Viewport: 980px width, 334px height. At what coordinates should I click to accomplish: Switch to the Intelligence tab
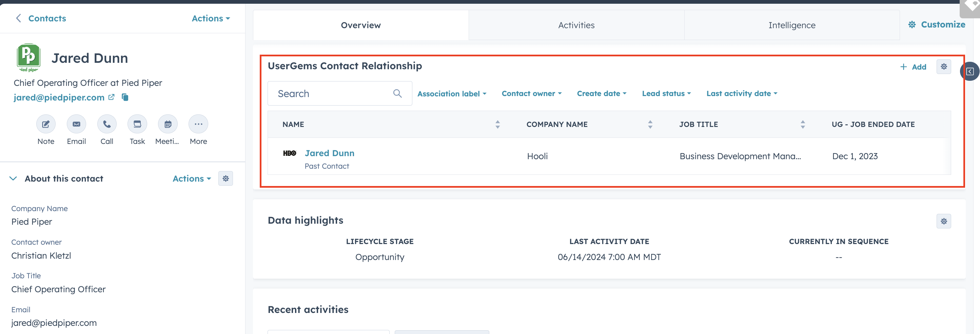792,25
